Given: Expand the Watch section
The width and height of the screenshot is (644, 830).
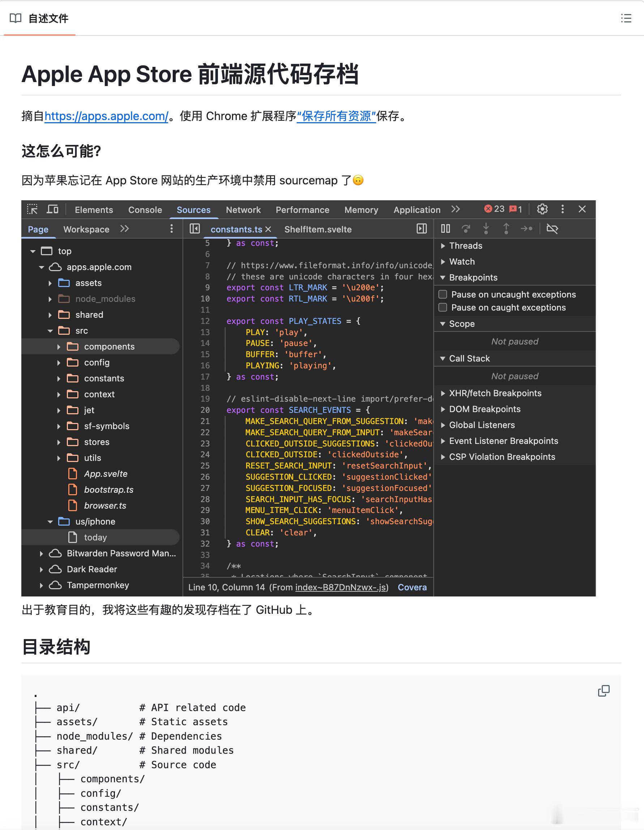Looking at the screenshot, I should tap(443, 262).
